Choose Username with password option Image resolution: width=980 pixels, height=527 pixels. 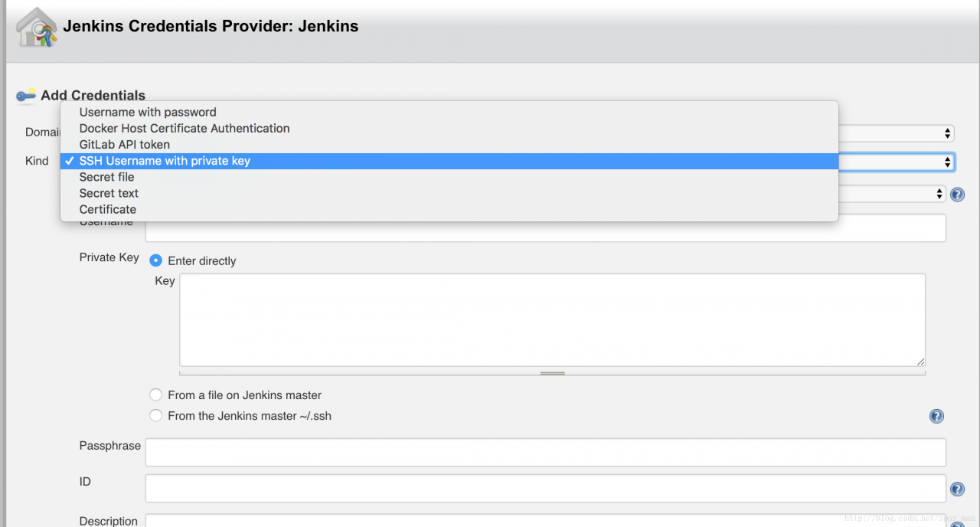[x=449, y=112]
